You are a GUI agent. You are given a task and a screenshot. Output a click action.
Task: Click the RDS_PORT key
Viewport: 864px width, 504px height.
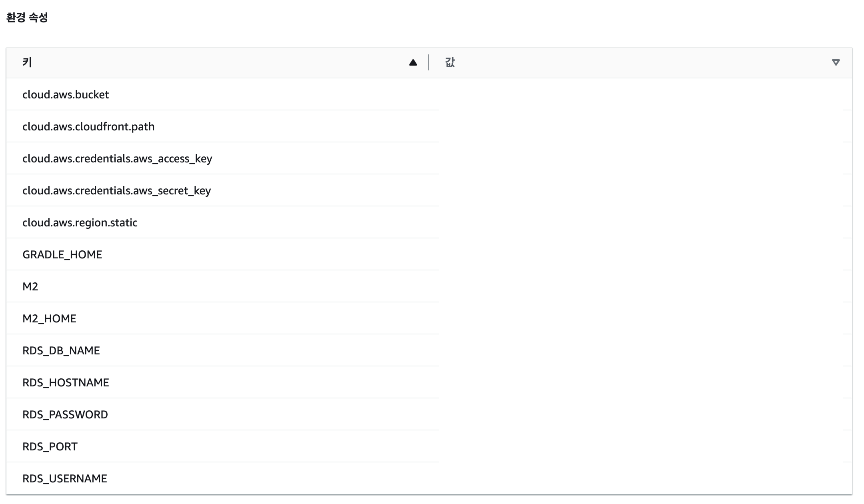[50, 447]
